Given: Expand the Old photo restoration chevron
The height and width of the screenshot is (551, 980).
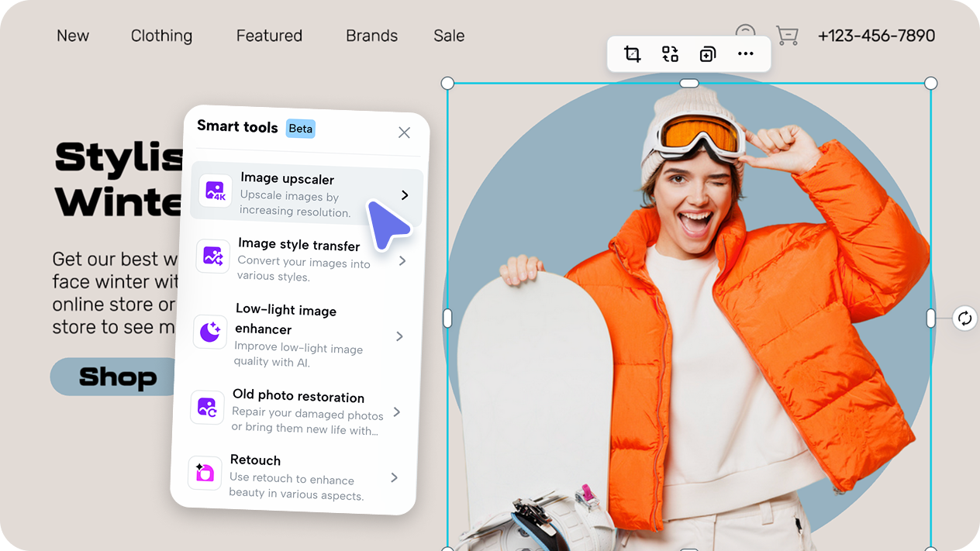Looking at the screenshot, I should coord(398,412).
